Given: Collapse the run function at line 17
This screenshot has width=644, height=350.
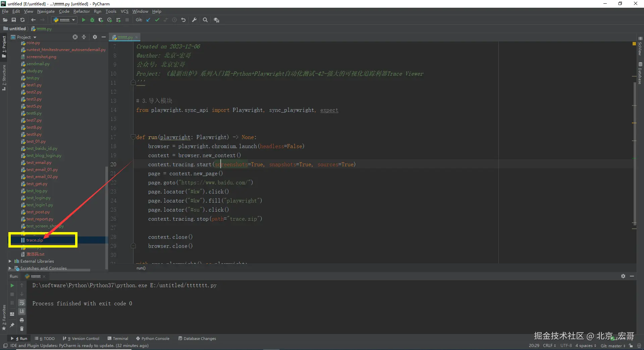Looking at the screenshot, I should [x=133, y=137].
